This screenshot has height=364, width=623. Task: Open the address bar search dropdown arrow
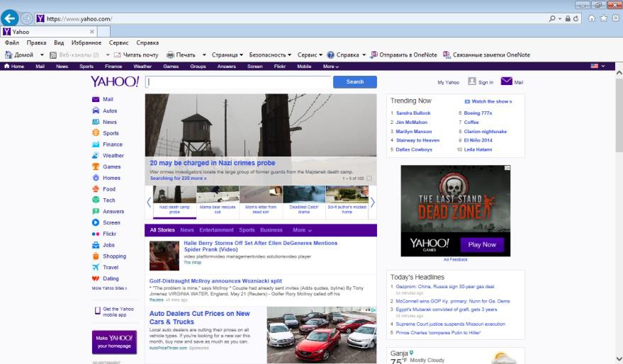point(560,18)
